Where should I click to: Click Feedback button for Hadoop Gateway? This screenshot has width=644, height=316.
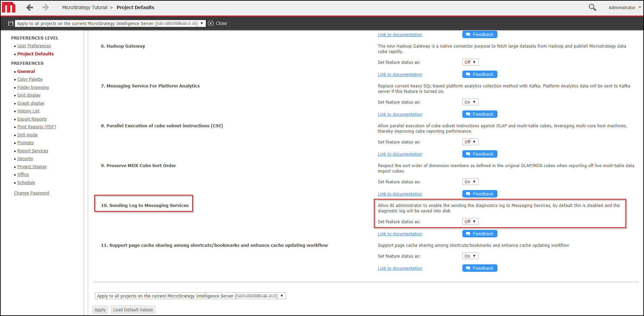pos(480,74)
